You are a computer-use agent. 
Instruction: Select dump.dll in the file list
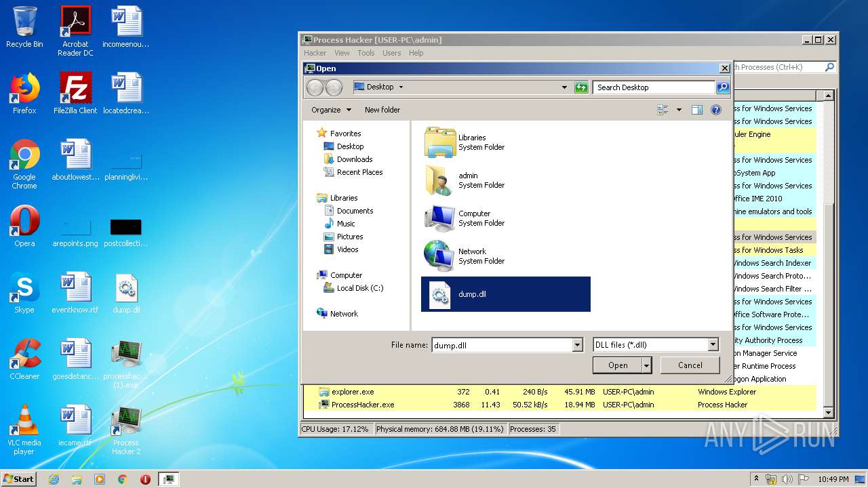(x=506, y=294)
